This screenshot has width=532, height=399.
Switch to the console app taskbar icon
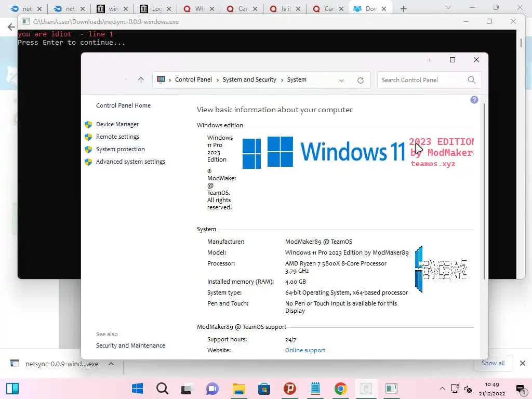391,389
